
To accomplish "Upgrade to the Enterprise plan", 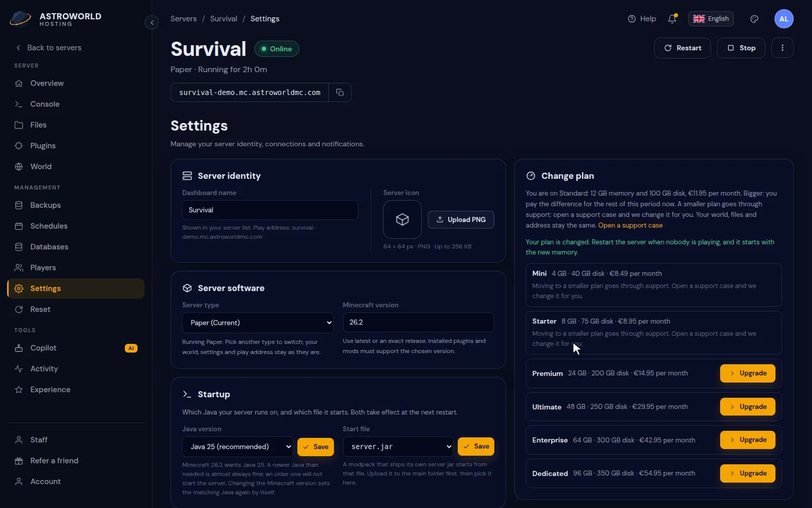I will pos(748,440).
